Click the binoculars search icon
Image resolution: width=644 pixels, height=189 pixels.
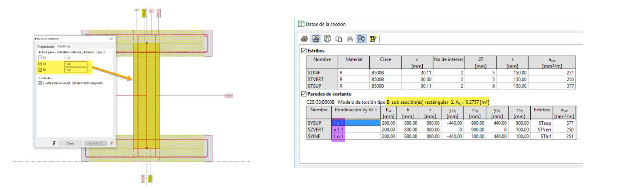pyautogui.click(x=350, y=39)
